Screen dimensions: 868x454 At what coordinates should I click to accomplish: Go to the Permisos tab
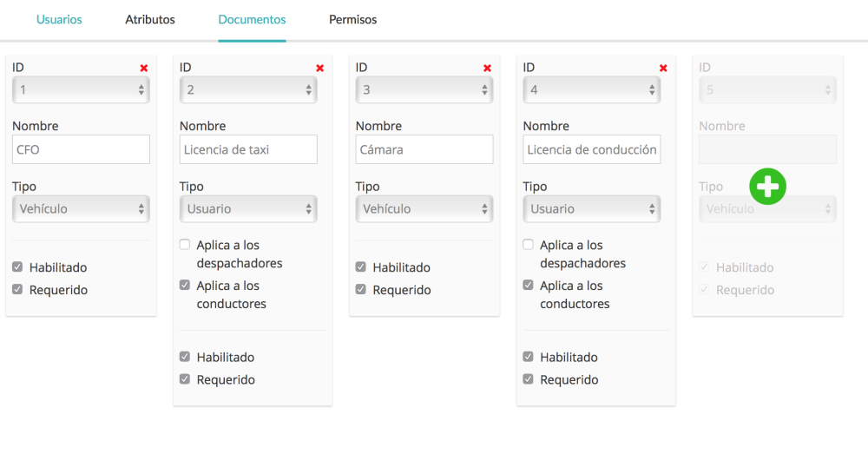(352, 19)
